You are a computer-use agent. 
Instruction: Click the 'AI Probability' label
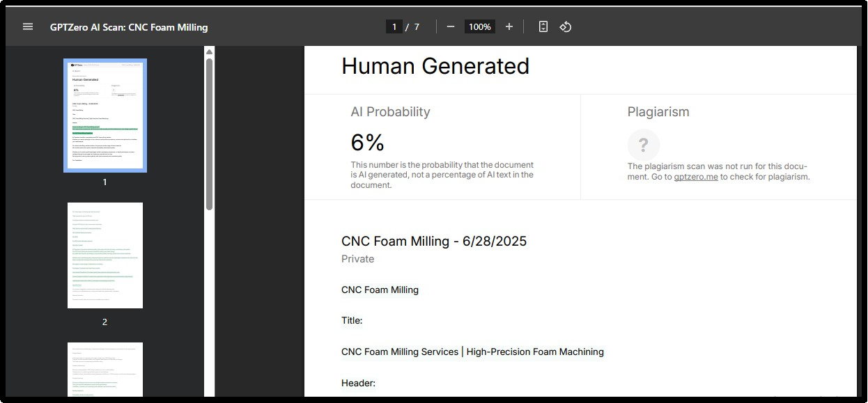point(390,112)
